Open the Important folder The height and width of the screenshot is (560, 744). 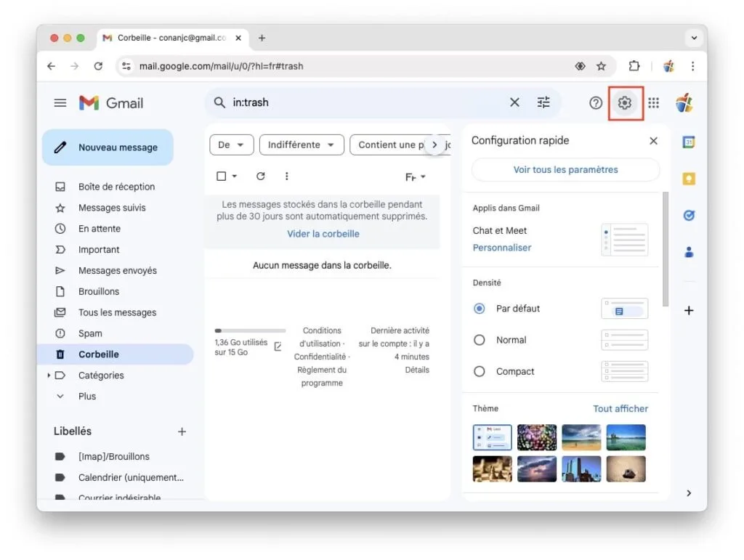[x=99, y=249]
